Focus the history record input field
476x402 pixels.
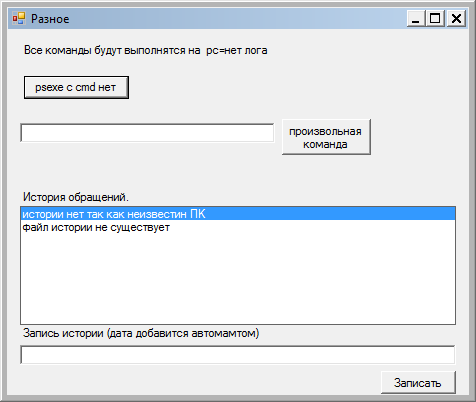pos(238,355)
